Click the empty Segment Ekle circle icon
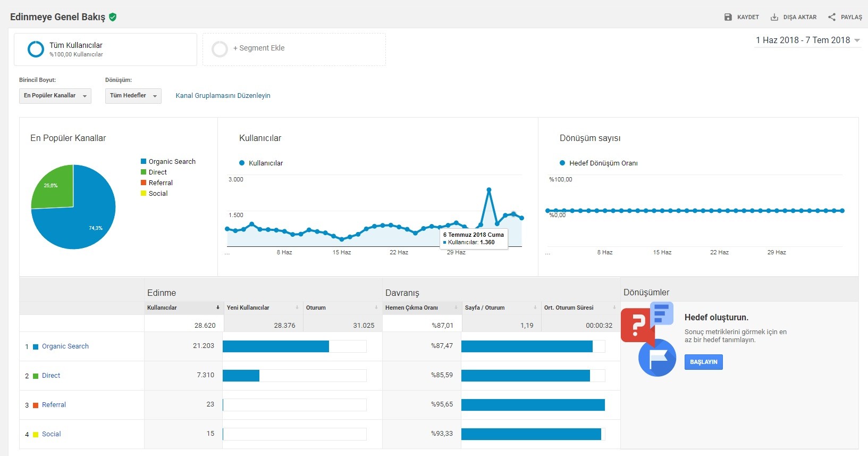This screenshot has height=456, width=868. (x=220, y=49)
